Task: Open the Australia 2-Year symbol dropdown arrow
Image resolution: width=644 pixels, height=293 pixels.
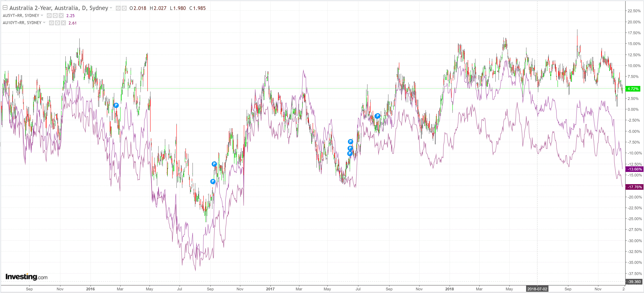Action: tap(111, 8)
